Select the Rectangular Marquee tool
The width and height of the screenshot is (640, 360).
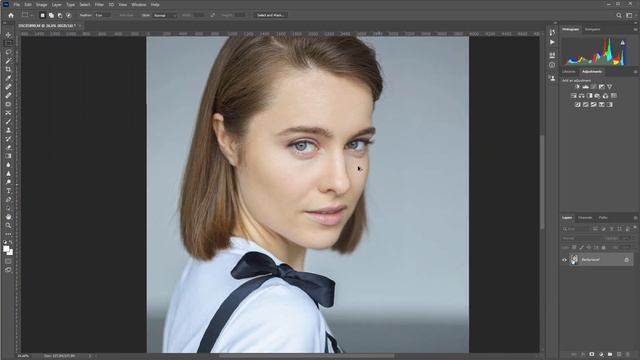8,44
